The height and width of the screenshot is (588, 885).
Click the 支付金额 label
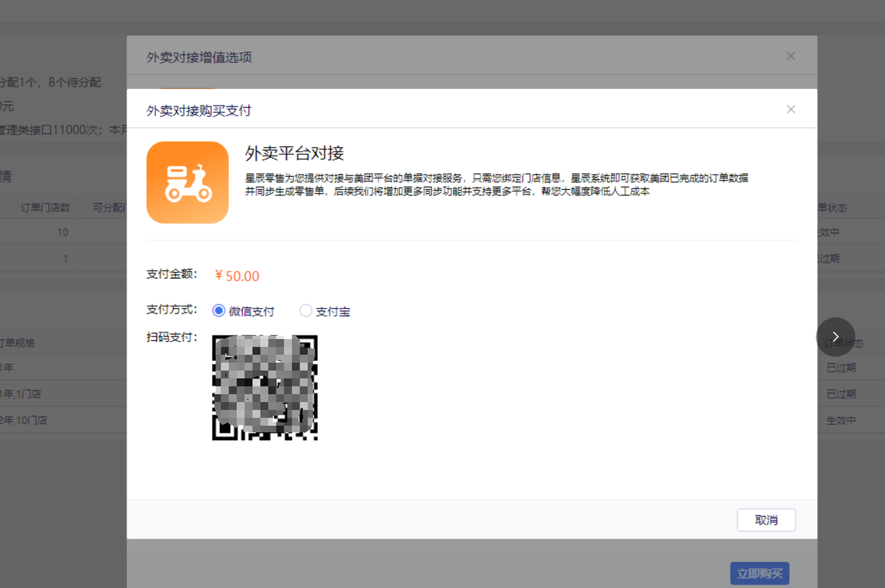[x=172, y=274]
